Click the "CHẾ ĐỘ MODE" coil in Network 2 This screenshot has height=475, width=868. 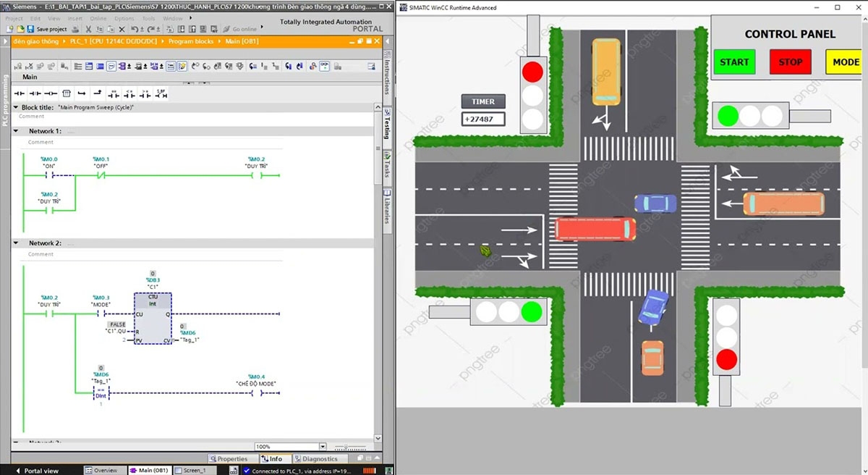point(257,393)
